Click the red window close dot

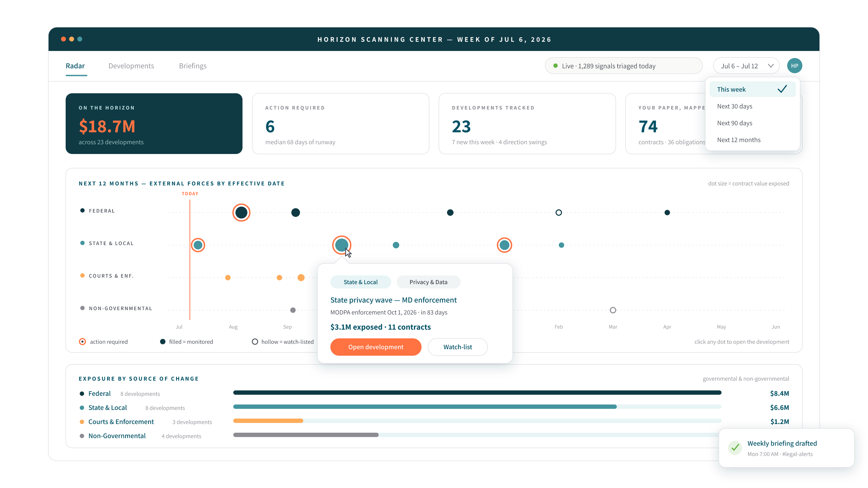coord(63,39)
